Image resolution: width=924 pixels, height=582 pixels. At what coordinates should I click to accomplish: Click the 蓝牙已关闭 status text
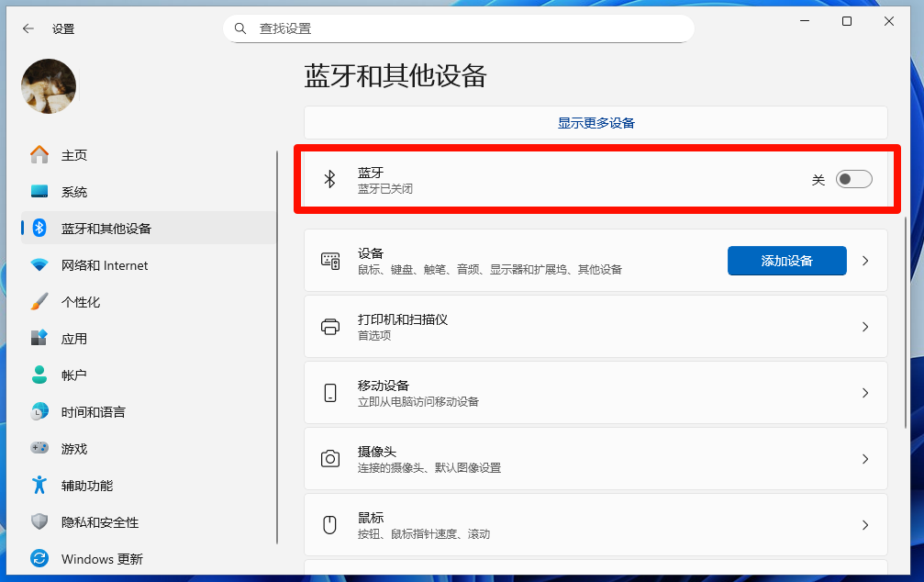[x=384, y=189]
